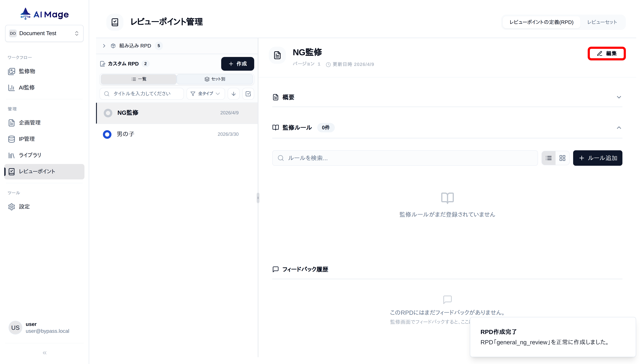Click the download arrow icon in RPD list
The image size is (643, 364).
[x=233, y=93]
